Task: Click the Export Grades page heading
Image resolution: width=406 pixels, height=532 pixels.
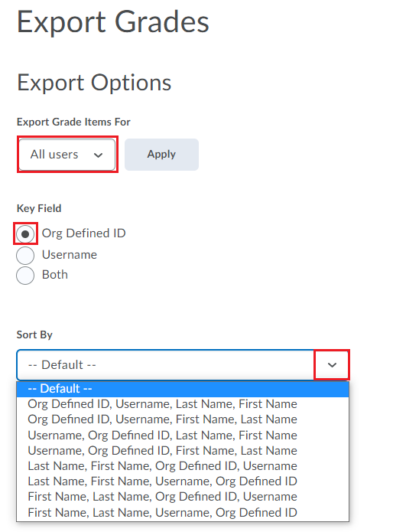Action: coord(113,22)
